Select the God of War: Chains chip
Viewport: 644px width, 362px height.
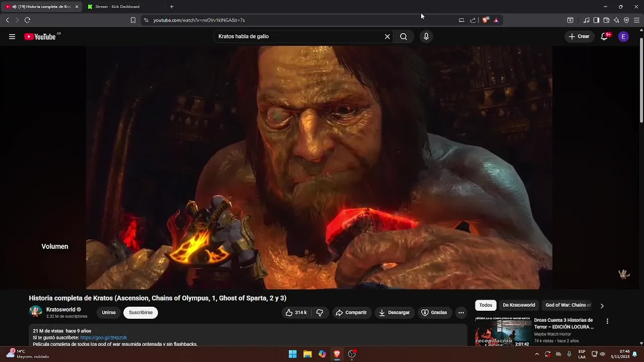[x=568, y=305]
